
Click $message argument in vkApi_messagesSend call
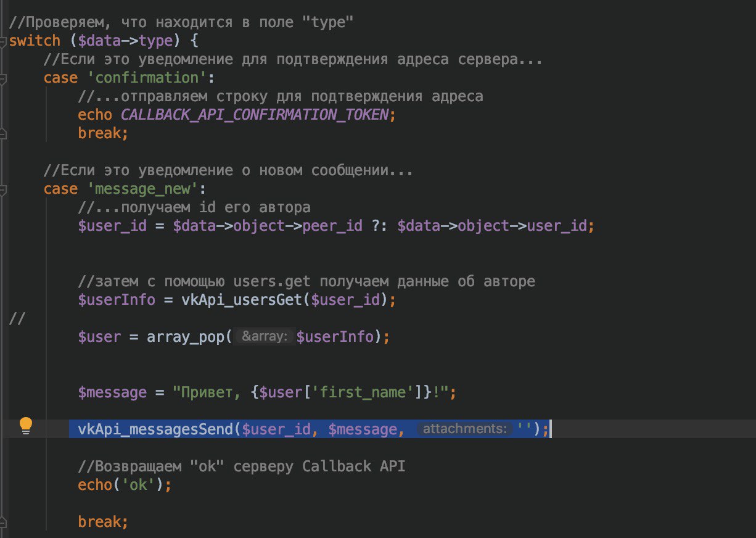coord(363,429)
